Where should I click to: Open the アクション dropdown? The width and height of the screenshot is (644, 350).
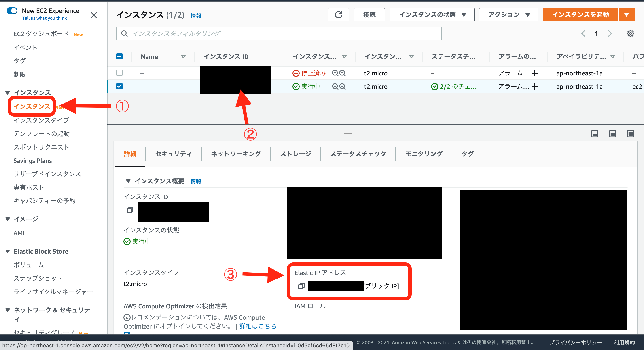pos(508,15)
